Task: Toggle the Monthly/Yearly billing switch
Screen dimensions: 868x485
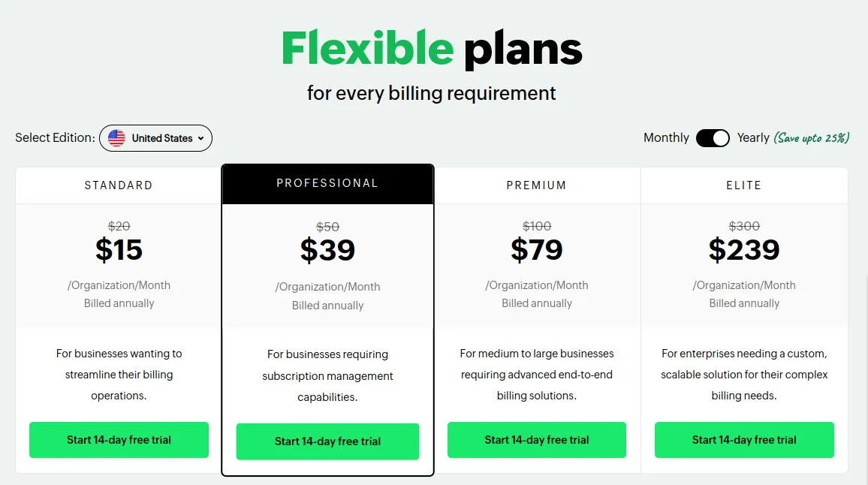Action: click(x=713, y=138)
